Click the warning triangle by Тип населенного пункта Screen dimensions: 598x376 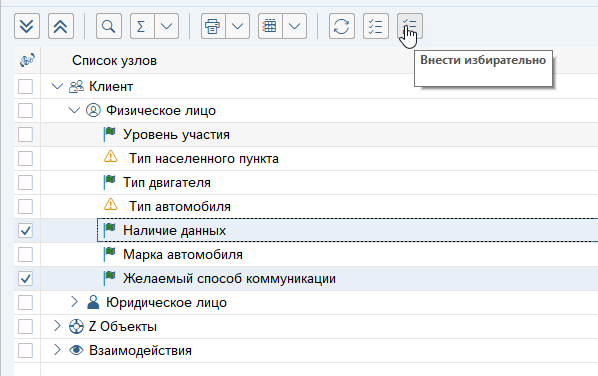pos(111,156)
